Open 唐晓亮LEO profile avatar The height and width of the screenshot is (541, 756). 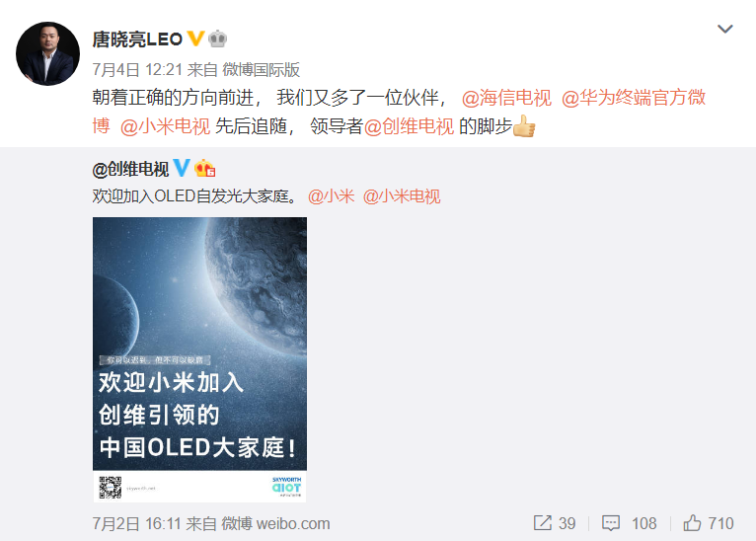click(x=47, y=53)
